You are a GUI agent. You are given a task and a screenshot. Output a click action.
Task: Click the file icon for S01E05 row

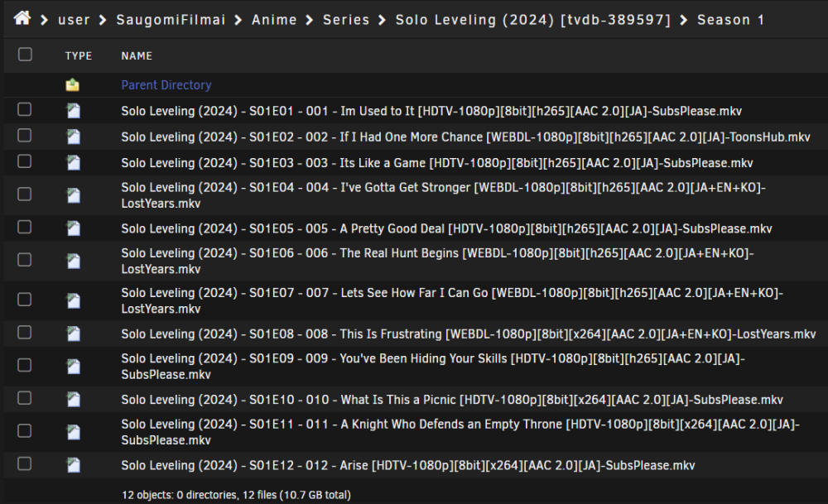tap(74, 228)
